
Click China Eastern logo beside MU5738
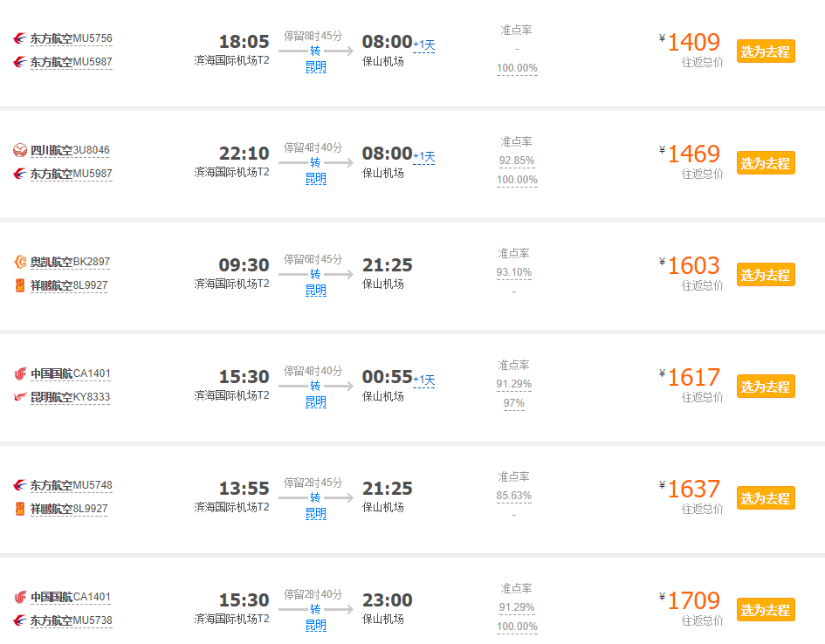coord(20,620)
